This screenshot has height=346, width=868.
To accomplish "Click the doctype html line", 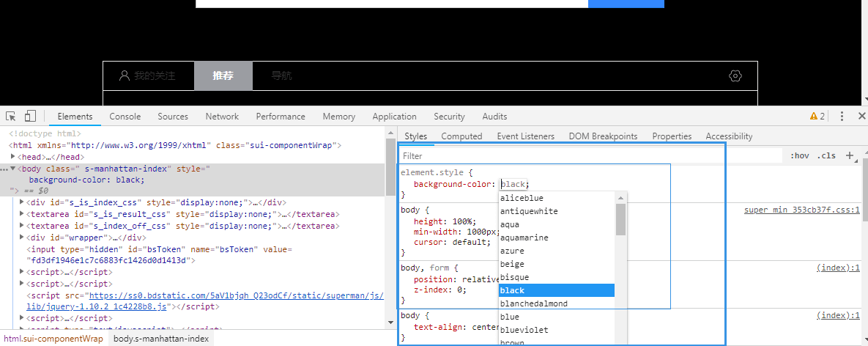I will [x=45, y=133].
